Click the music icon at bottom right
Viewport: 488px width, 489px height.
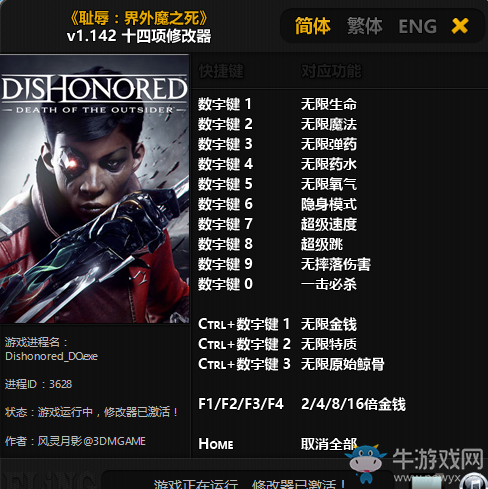pos(475,482)
